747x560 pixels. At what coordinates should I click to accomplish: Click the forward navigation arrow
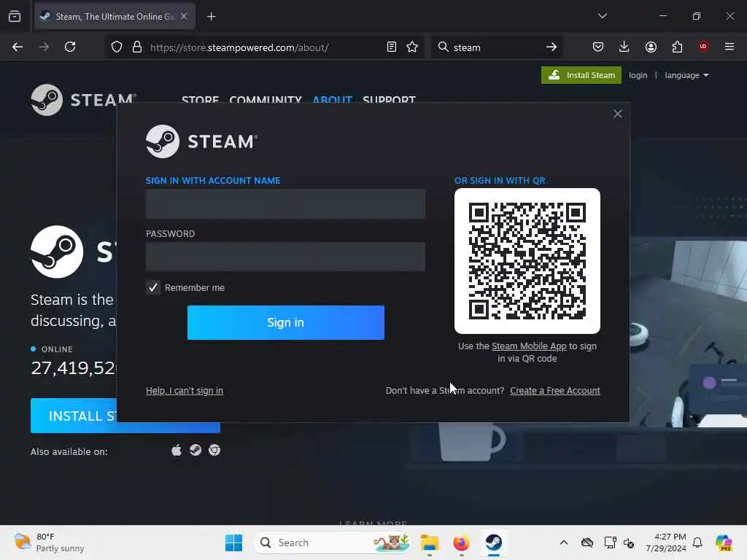click(43, 47)
